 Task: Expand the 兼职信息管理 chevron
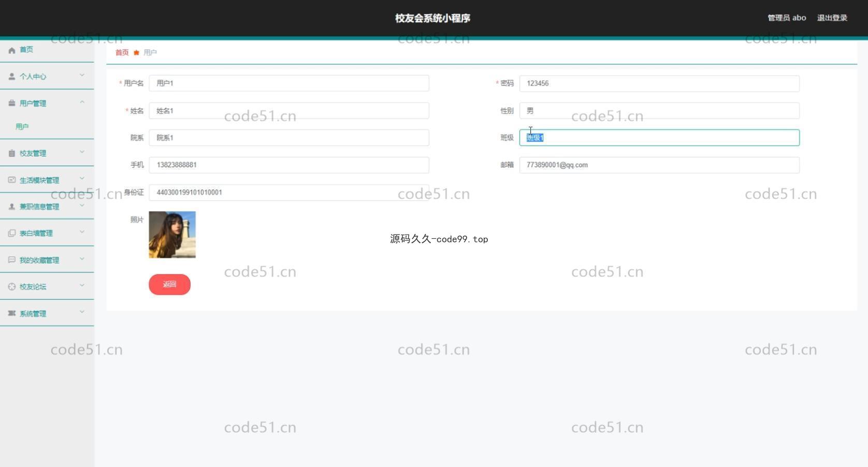[x=82, y=206]
